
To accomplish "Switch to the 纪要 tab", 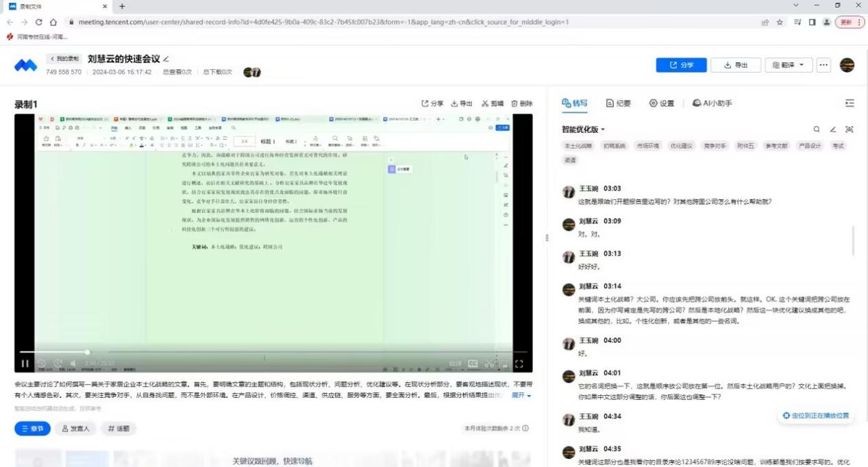I will click(x=619, y=103).
